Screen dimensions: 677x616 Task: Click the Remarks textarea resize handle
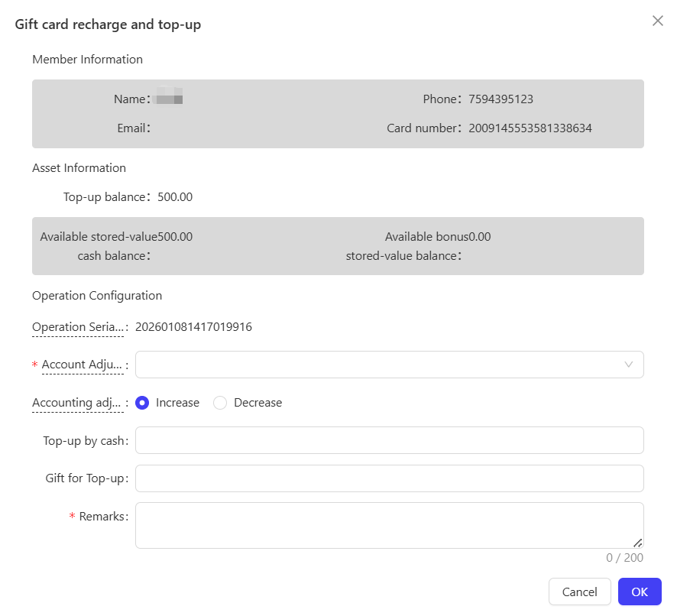click(x=638, y=543)
